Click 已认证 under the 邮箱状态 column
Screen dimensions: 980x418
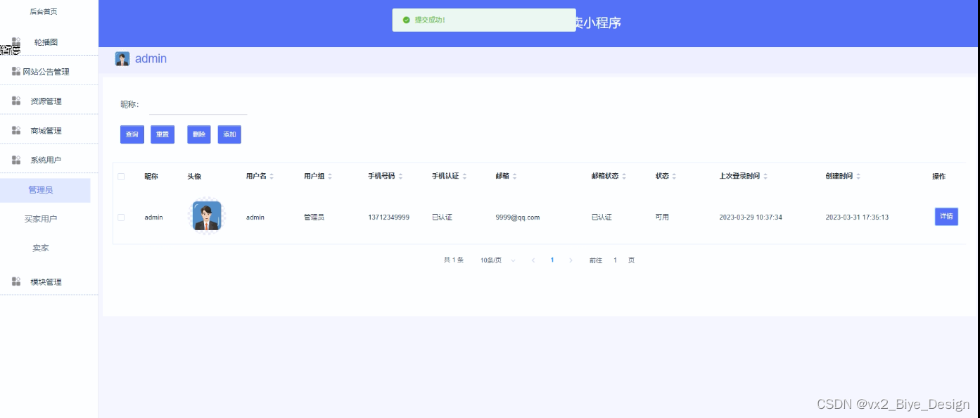(x=602, y=217)
